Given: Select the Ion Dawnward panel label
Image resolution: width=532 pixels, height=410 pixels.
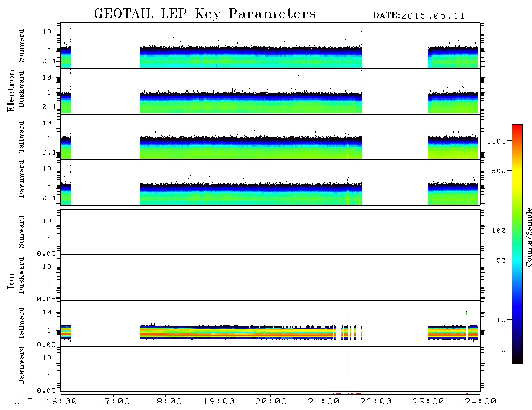Looking at the screenshot, I should tap(21, 365).
